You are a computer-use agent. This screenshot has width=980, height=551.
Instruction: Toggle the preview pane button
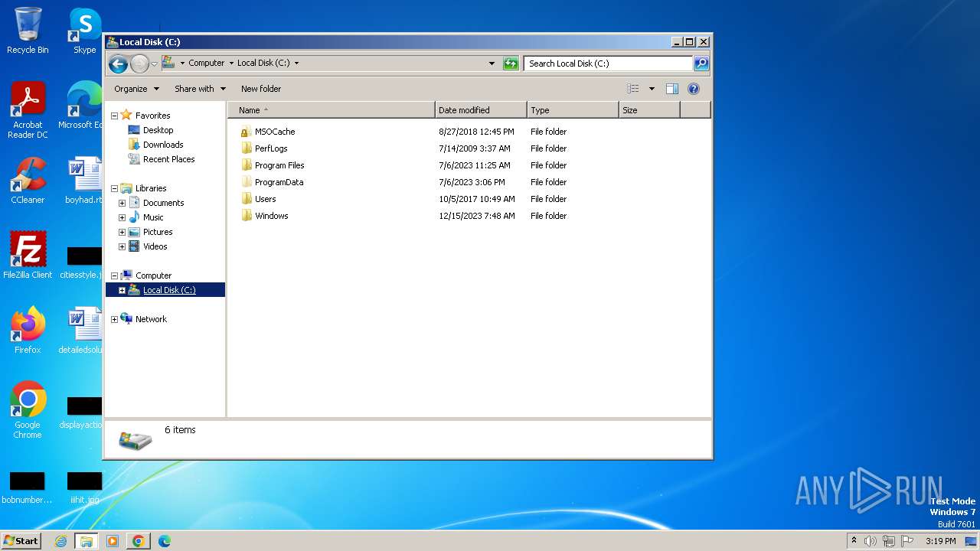pos(671,89)
